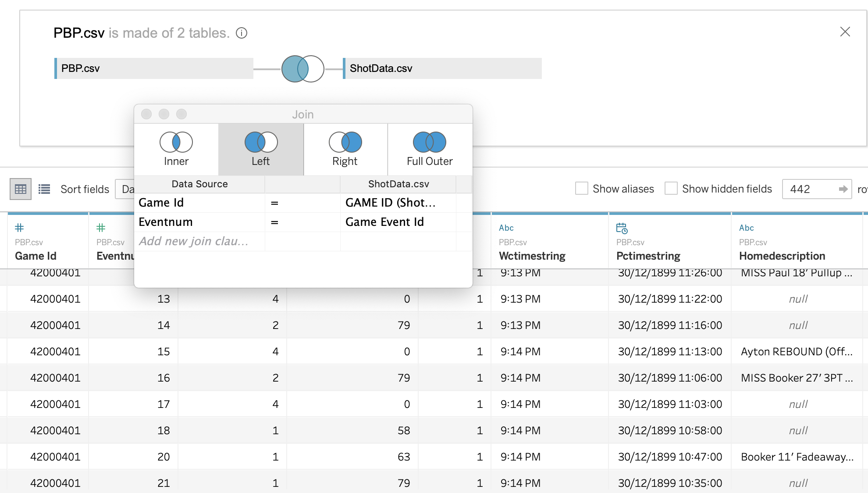Viewport: 868px width, 493px height.
Task: Switch to metadata list view icon
Action: pyautogui.click(x=44, y=189)
